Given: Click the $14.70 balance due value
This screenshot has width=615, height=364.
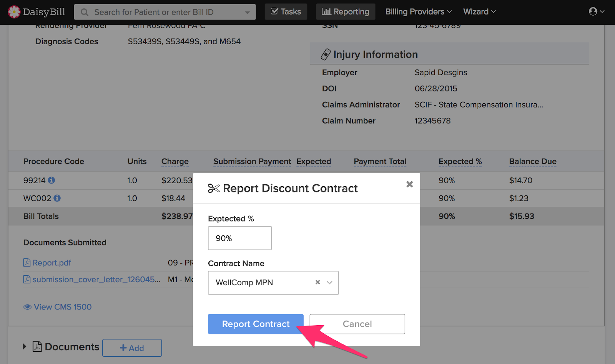Looking at the screenshot, I should [x=521, y=180].
